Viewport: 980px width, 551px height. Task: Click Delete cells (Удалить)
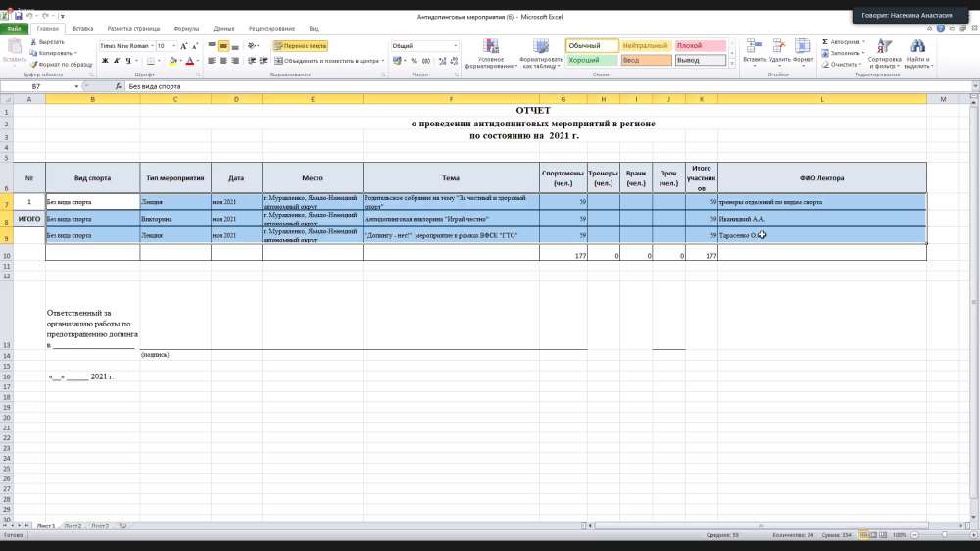point(779,53)
